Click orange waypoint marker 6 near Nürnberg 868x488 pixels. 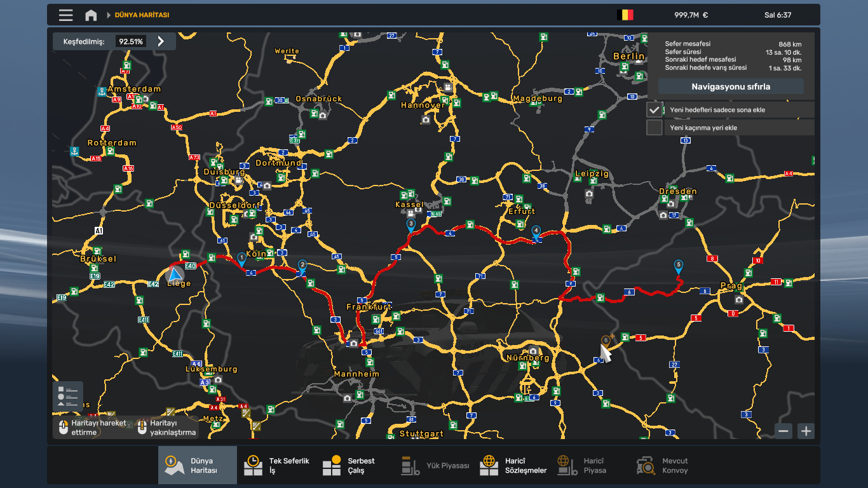606,341
